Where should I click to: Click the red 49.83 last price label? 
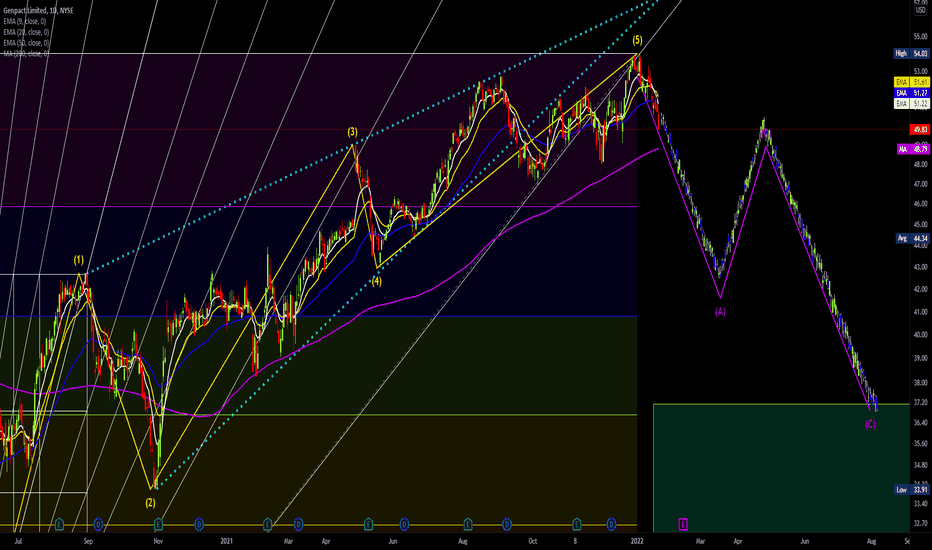pos(920,130)
